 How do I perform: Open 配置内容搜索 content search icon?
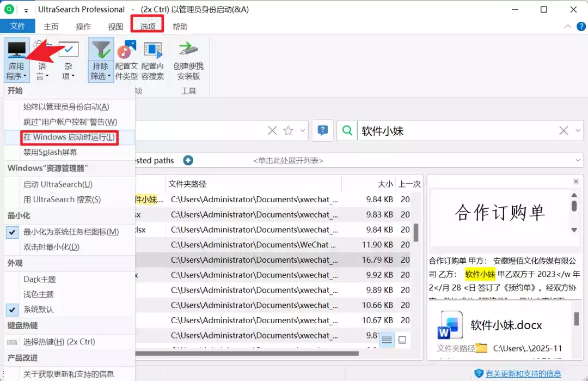click(x=152, y=50)
